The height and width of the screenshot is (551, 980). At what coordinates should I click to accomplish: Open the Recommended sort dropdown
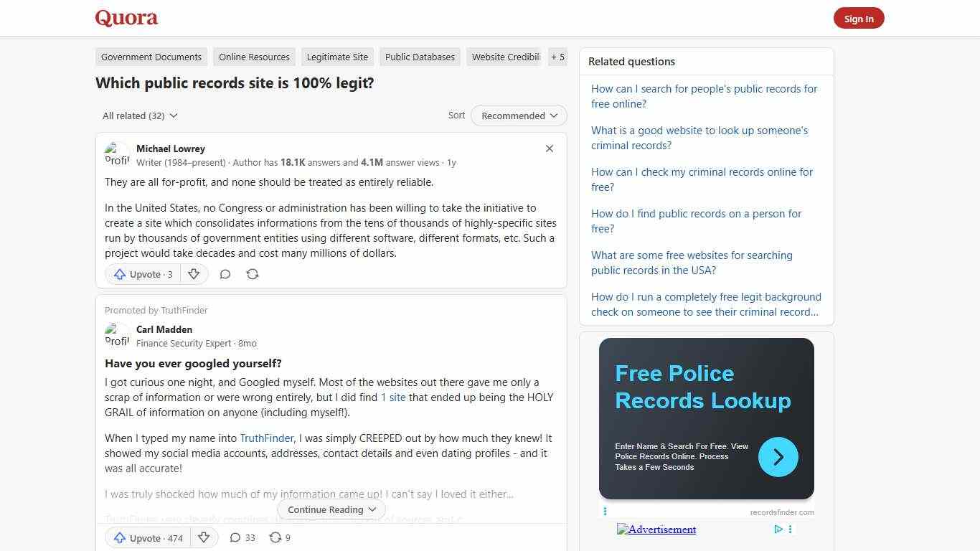click(518, 116)
